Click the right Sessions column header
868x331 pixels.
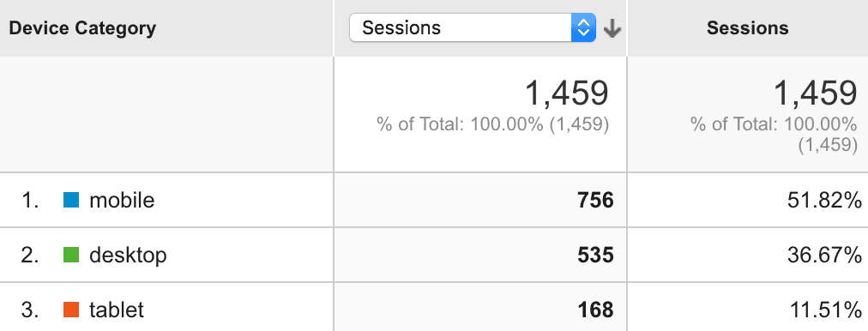(747, 27)
